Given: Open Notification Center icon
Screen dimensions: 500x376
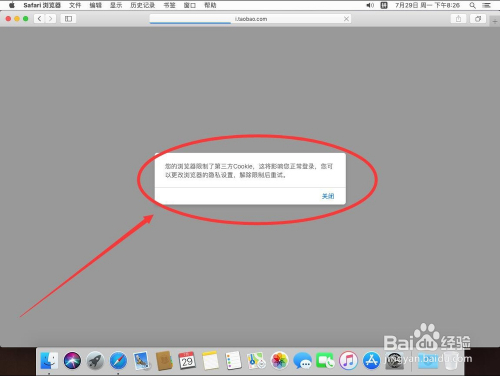Looking at the screenshot, I should pyautogui.click(x=487, y=5).
